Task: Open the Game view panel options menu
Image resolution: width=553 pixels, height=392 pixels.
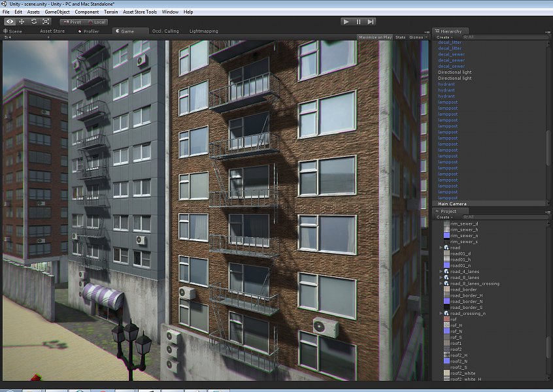Action: click(x=427, y=32)
